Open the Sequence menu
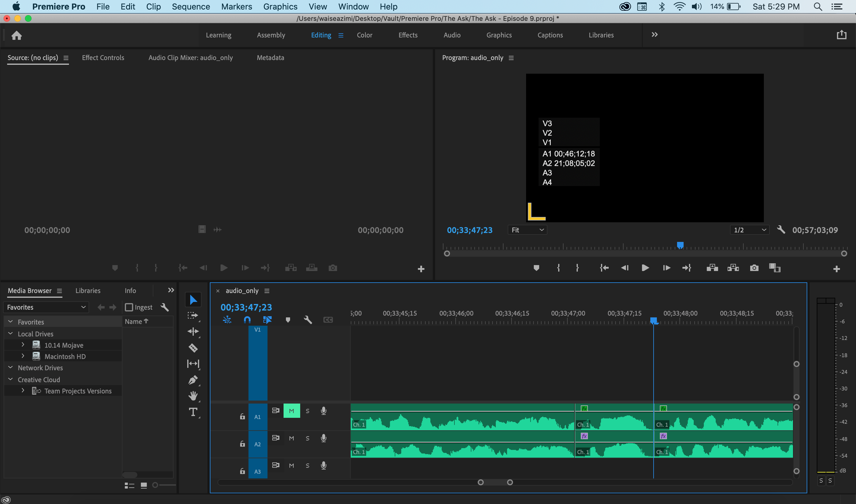This screenshot has height=504, width=856. point(191,7)
